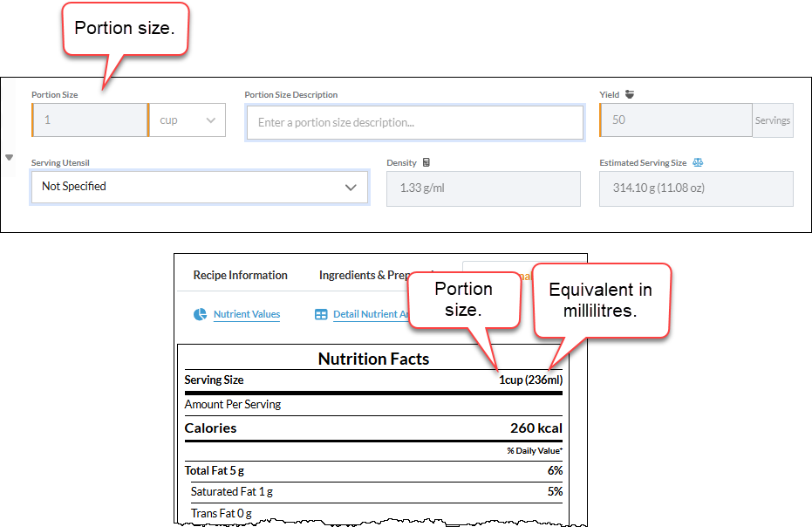This screenshot has height=527, width=812.
Task: Open the Nutrient Values link
Action: tap(247, 314)
